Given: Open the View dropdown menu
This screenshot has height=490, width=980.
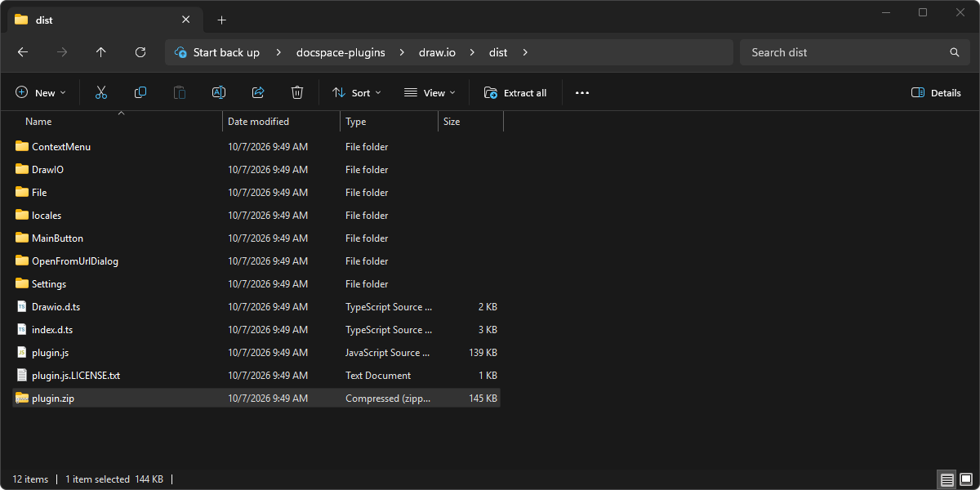Looking at the screenshot, I should (430, 92).
